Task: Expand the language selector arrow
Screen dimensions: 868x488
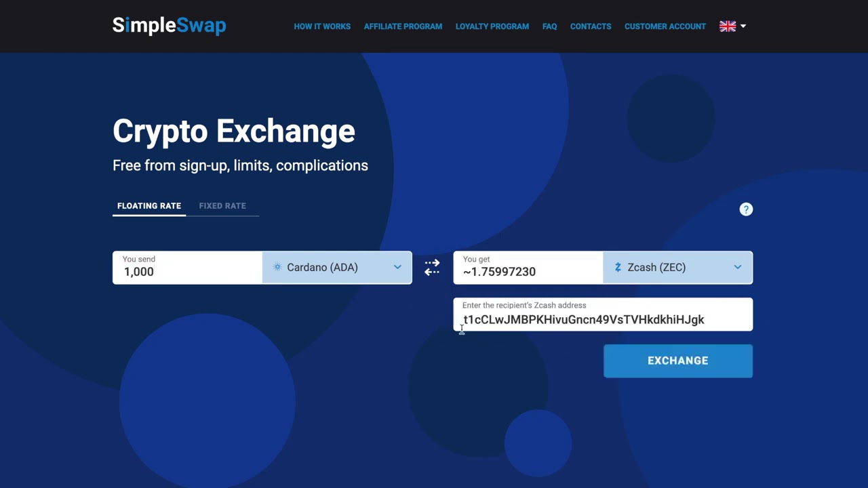Action: click(743, 26)
